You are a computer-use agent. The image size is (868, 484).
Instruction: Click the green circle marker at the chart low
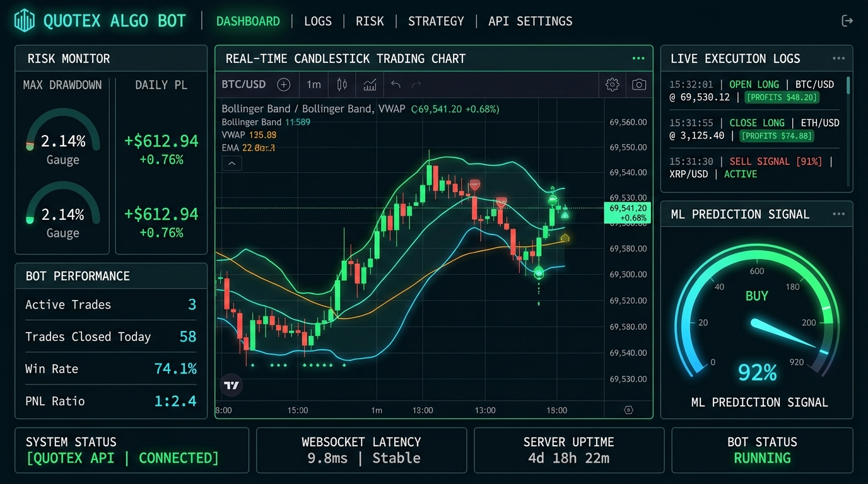pyautogui.click(x=539, y=273)
